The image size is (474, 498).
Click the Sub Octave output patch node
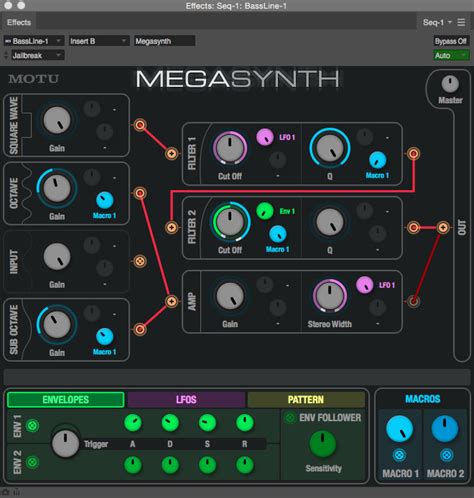[140, 329]
